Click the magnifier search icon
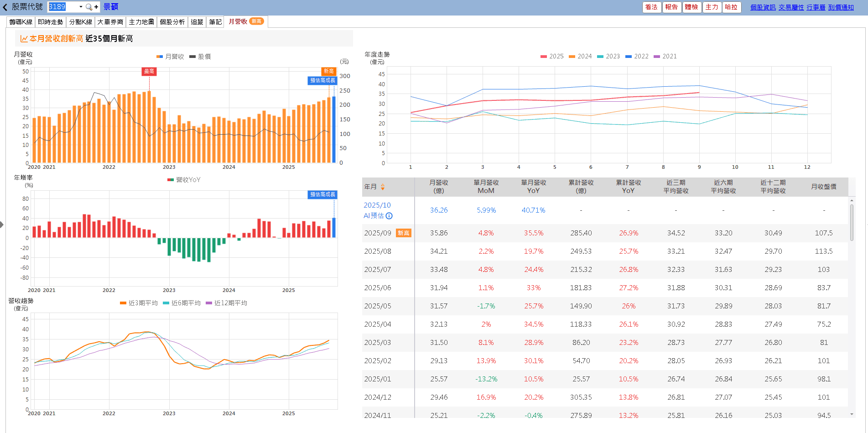 (x=88, y=7)
